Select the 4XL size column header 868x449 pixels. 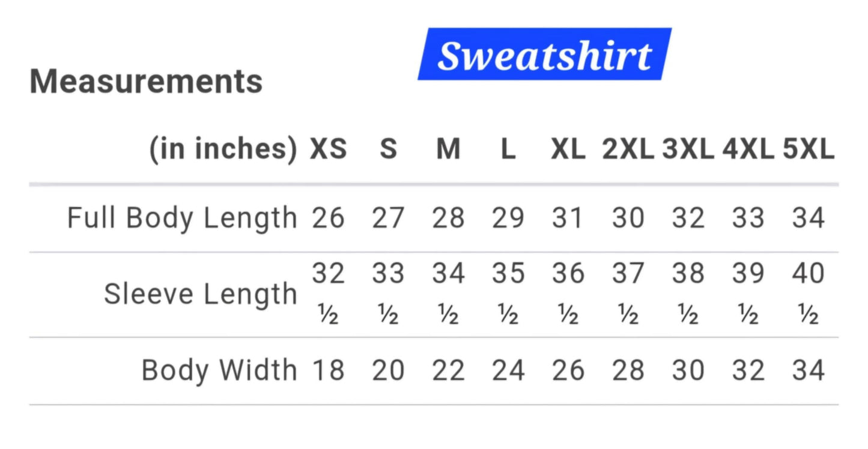[748, 149]
